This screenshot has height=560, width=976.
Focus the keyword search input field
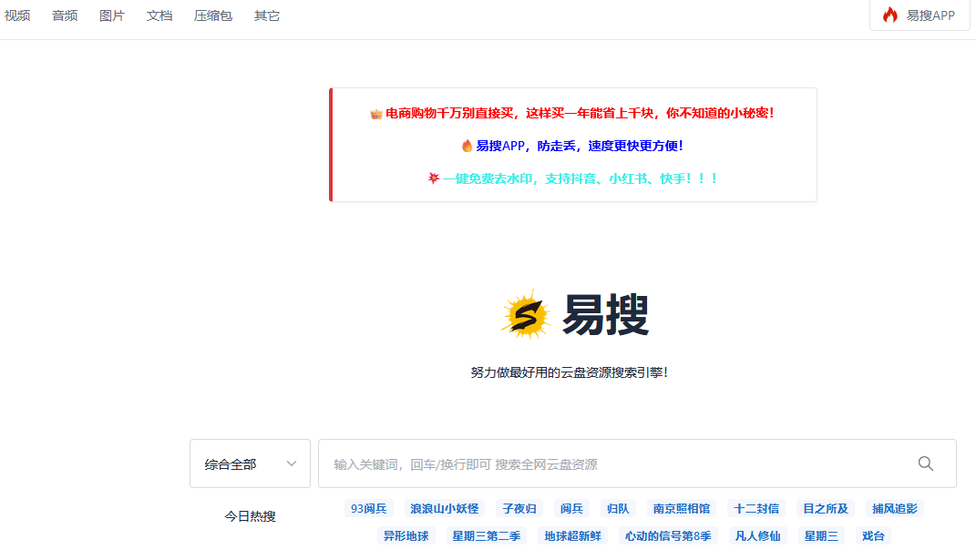click(x=611, y=463)
